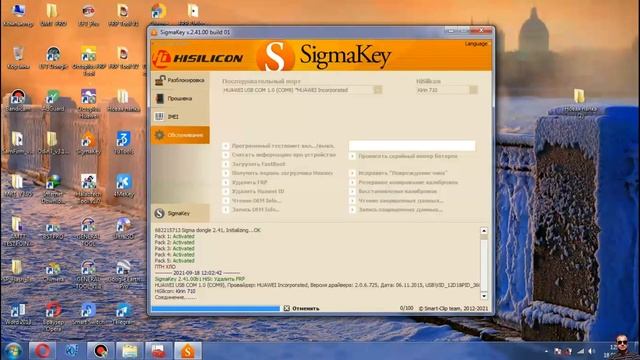Click Загрузить Fastboot button
640x360 pixels.
click(x=254, y=164)
